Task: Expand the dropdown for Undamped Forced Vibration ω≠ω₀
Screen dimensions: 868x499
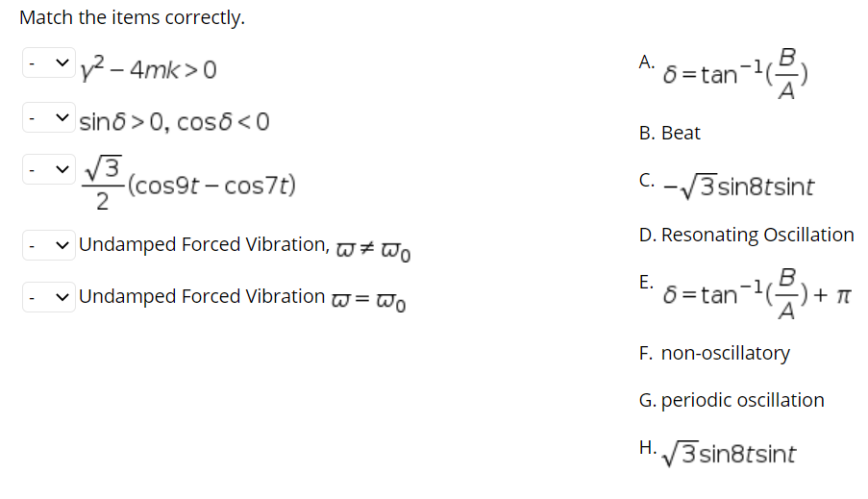Action: click(x=49, y=244)
